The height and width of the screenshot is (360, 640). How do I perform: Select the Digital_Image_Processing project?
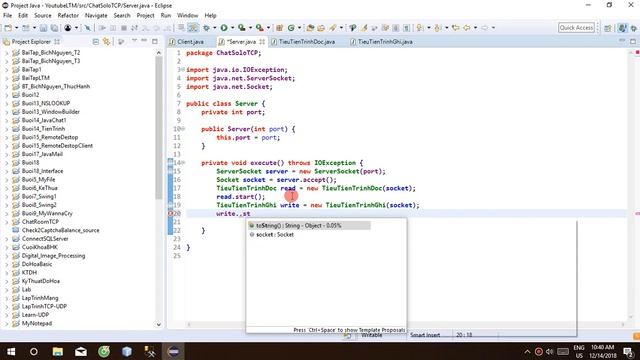coord(53,256)
